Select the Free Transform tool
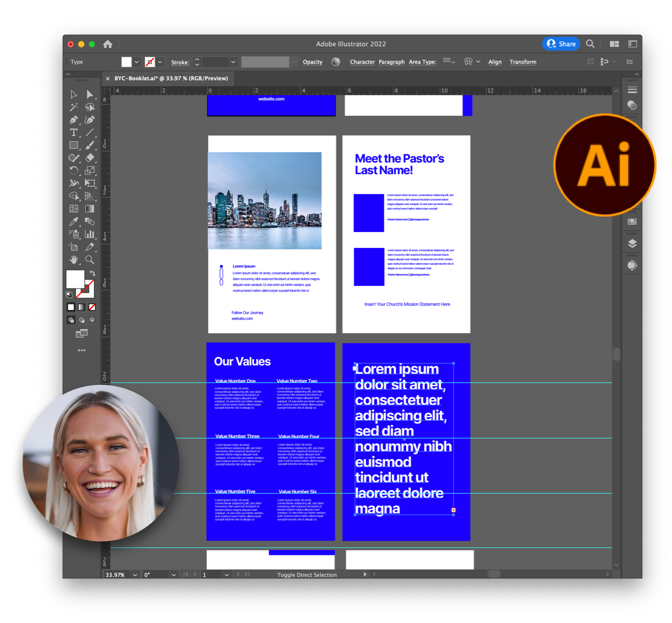 pyautogui.click(x=90, y=183)
